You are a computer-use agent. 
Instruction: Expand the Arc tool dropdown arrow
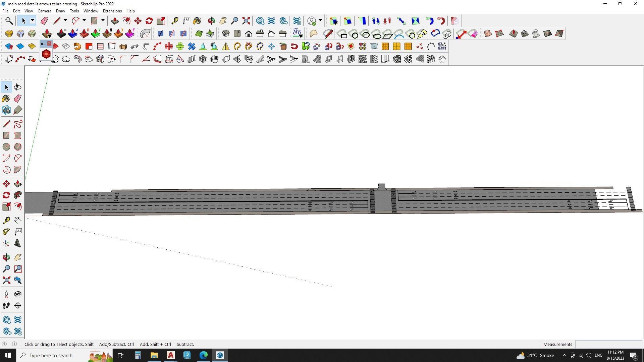(84, 21)
